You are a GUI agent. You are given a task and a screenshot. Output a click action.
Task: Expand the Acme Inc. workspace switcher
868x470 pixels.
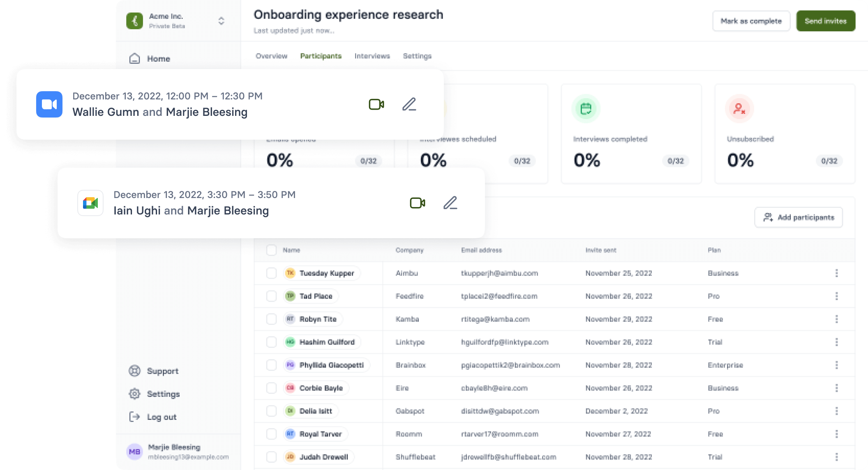click(x=221, y=21)
